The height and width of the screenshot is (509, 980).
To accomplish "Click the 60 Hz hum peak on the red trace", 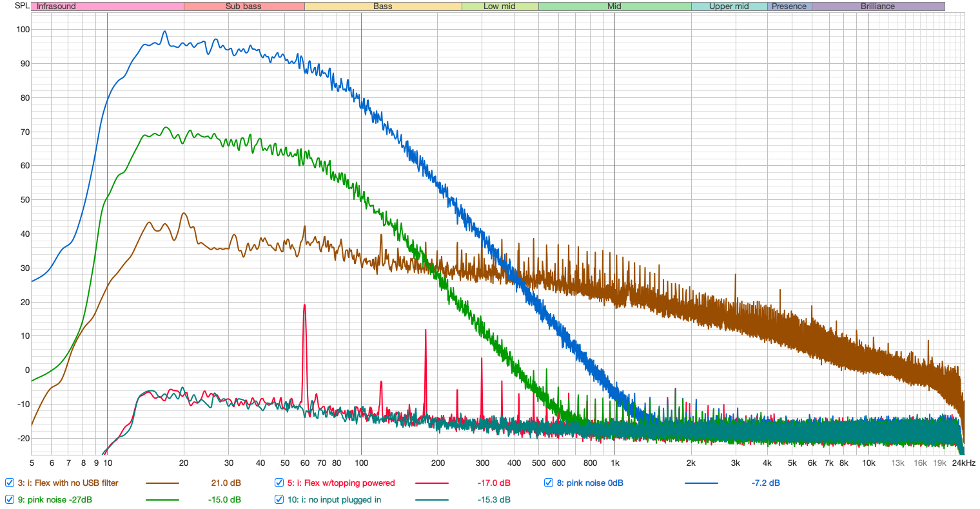I will [304, 306].
